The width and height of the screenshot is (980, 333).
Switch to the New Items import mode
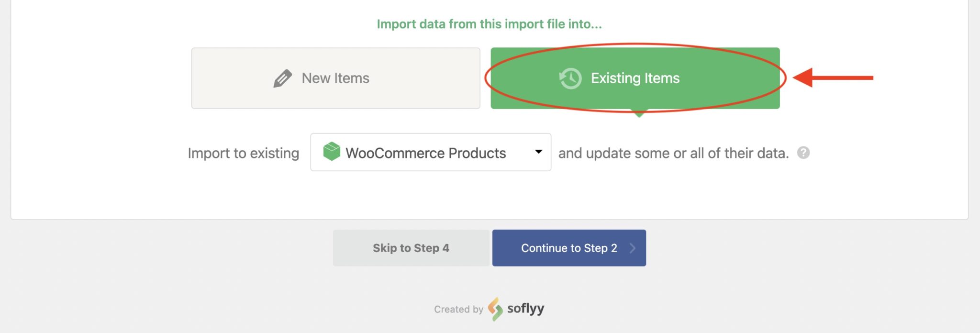(x=335, y=78)
